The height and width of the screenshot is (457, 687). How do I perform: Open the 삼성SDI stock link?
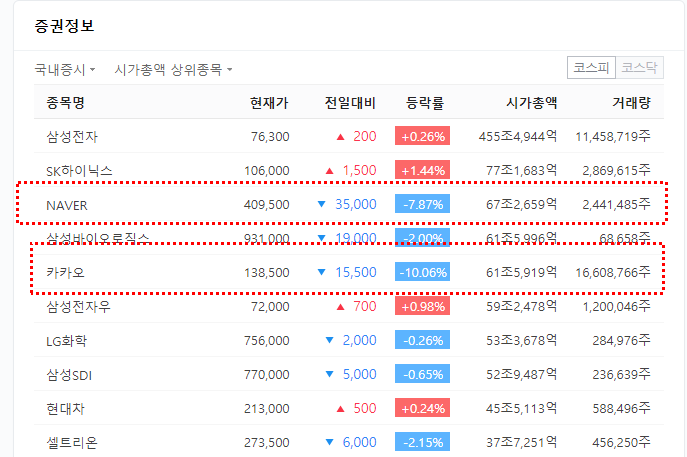[x=69, y=375]
